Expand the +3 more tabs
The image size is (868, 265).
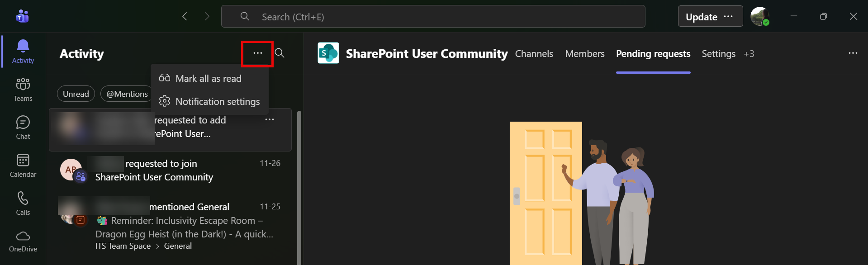749,53
